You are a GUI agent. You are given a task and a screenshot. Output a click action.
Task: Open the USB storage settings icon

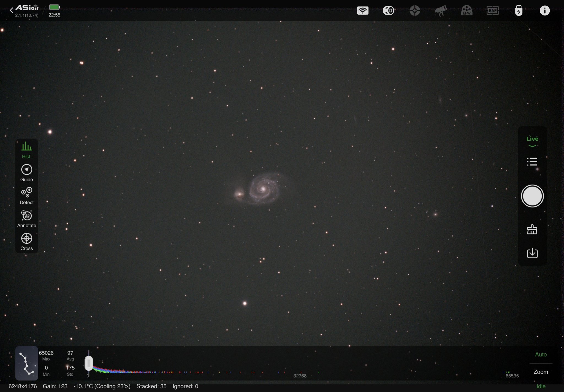[x=519, y=11]
